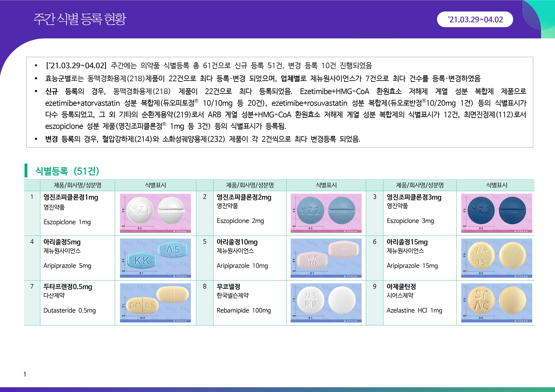Click the YZ1 white pill image
Viewport: 555px width, 392px height.
tap(155, 213)
